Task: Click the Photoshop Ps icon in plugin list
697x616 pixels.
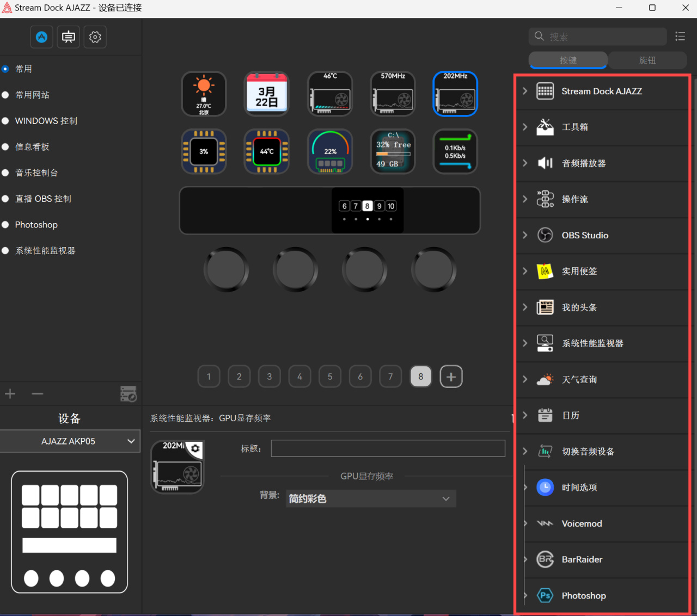Action: (x=545, y=595)
